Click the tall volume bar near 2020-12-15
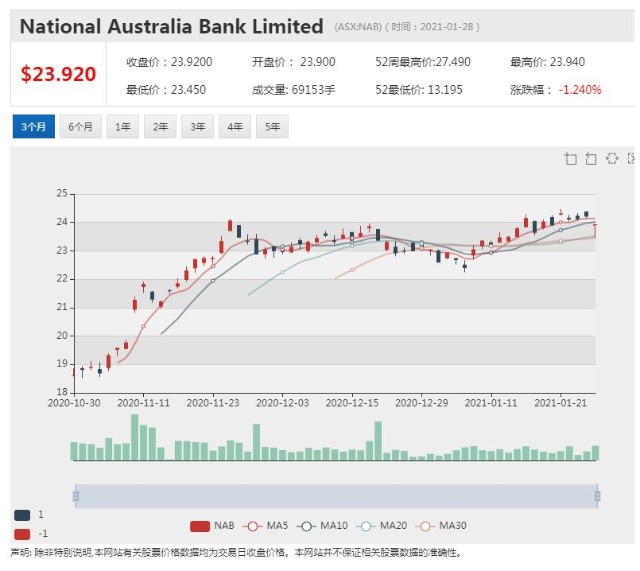 (378, 441)
